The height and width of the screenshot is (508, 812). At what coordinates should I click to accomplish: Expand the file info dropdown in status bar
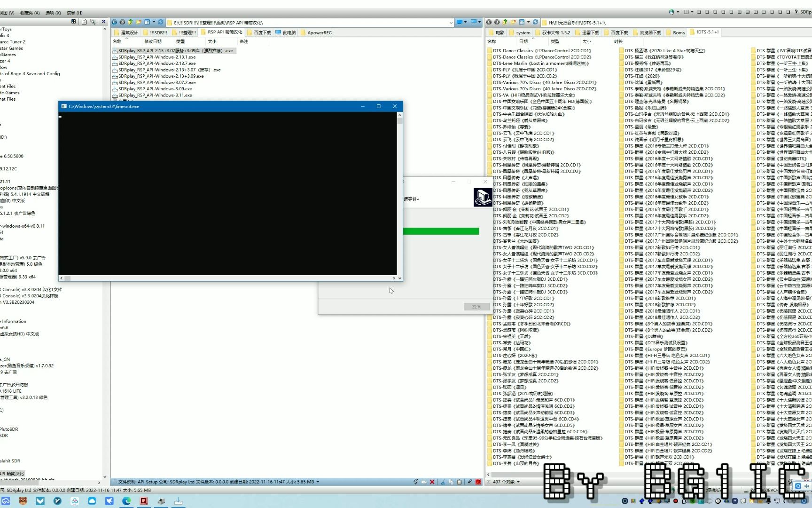(318, 482)
